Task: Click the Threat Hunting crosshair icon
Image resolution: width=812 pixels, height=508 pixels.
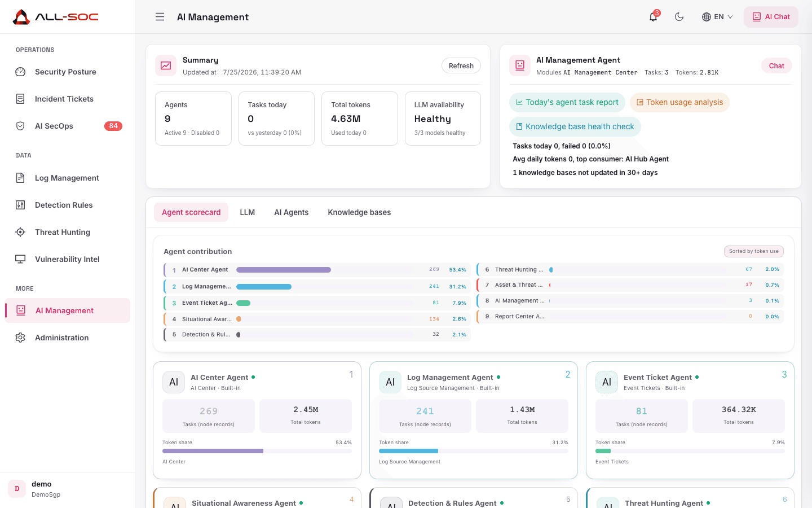Action: pos(20,232)
